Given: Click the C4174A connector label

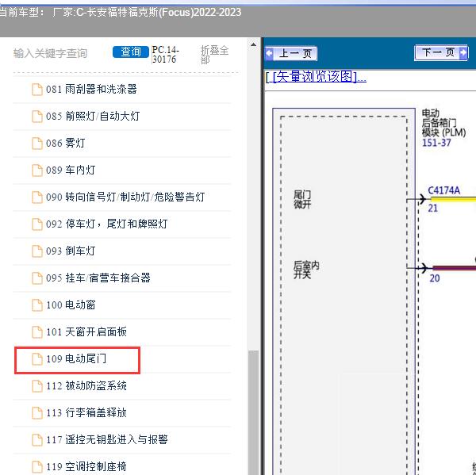Looking at the screenshot, I should [443, 190].
